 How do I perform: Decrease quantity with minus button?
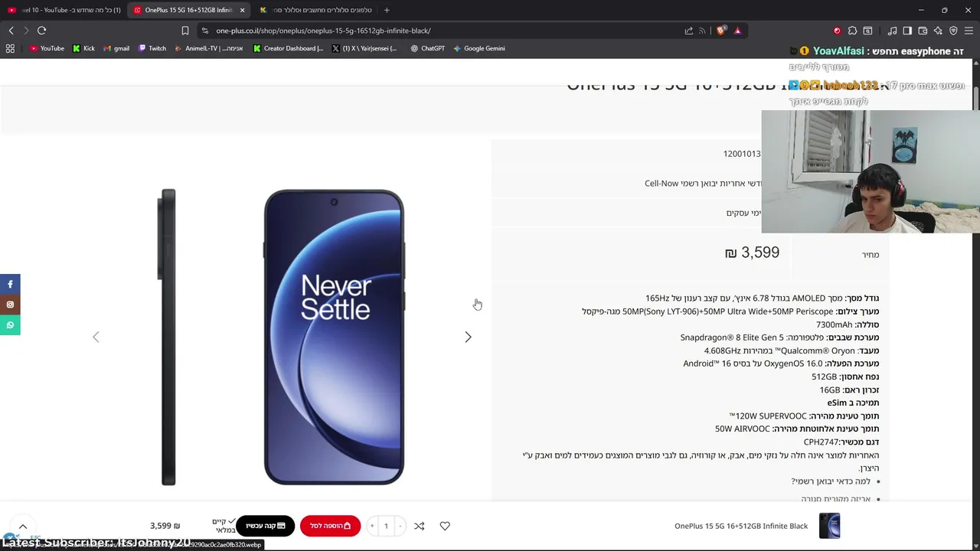[400, 526]
